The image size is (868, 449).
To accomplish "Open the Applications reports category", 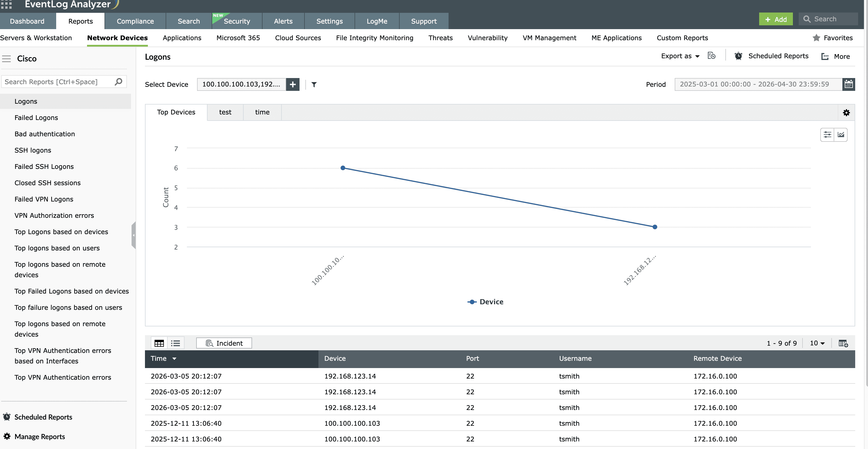I will [182, 38].
